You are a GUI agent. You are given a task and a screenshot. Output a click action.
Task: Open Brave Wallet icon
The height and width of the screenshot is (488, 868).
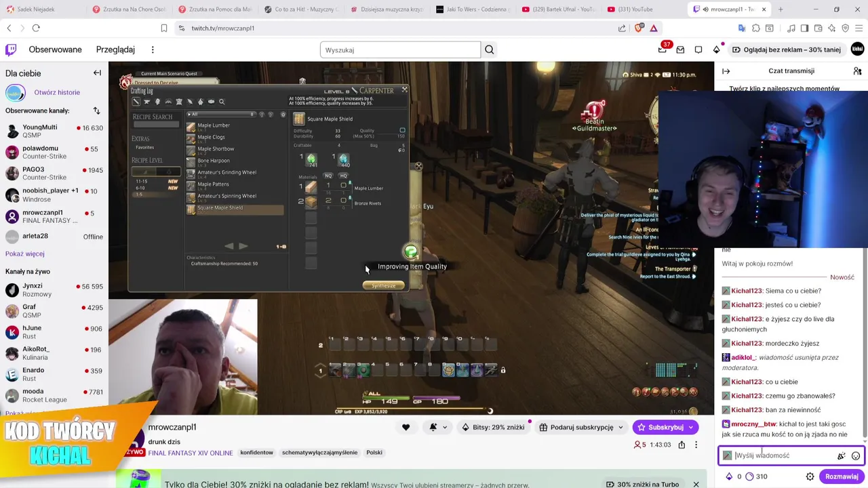pos(818,28)
